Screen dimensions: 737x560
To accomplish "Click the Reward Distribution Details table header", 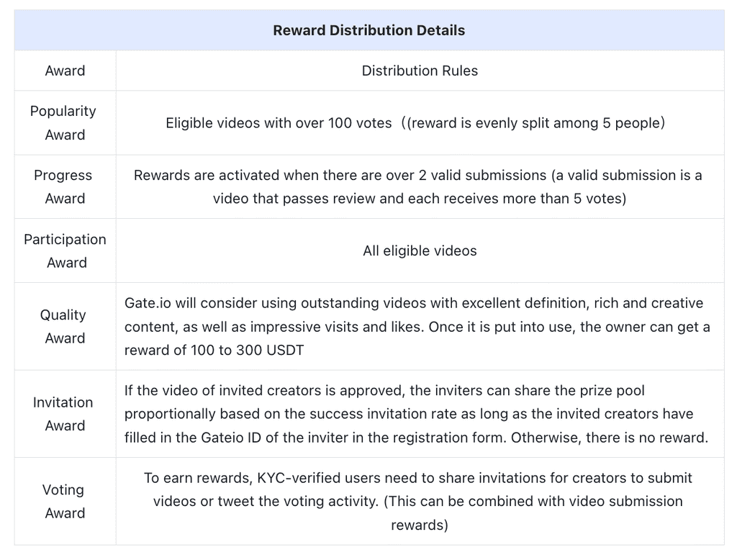I will [368, 30].
